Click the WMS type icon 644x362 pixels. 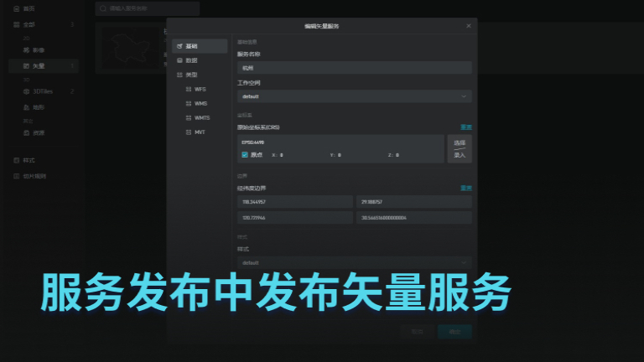pos(188,103)
